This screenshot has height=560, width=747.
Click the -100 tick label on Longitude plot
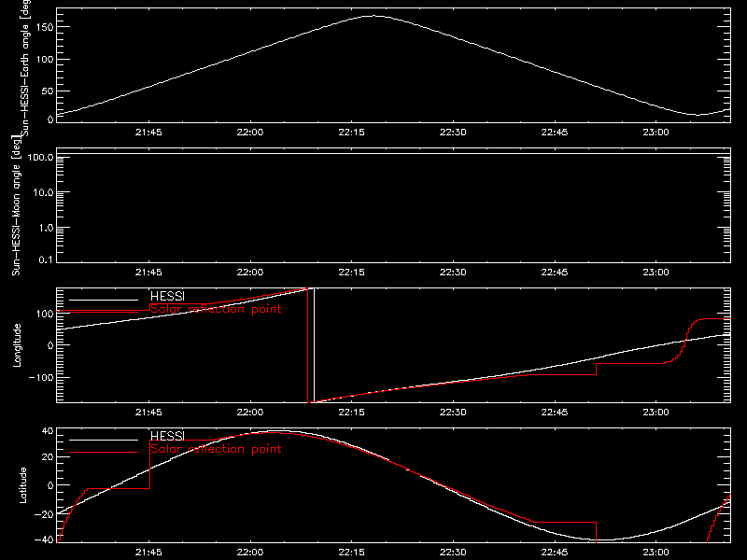pyautogui.click(x=41, y=377)
